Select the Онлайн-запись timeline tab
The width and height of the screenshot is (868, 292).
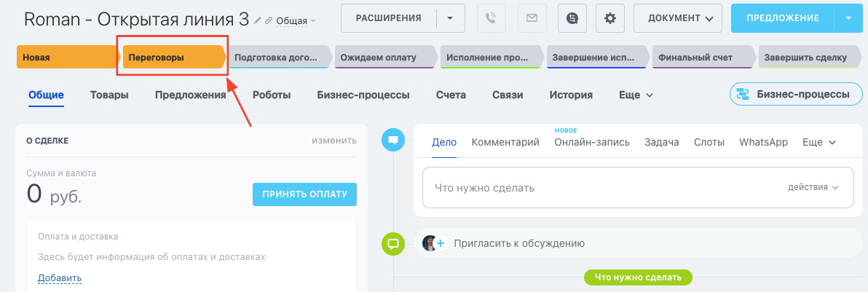pos(592,143)
